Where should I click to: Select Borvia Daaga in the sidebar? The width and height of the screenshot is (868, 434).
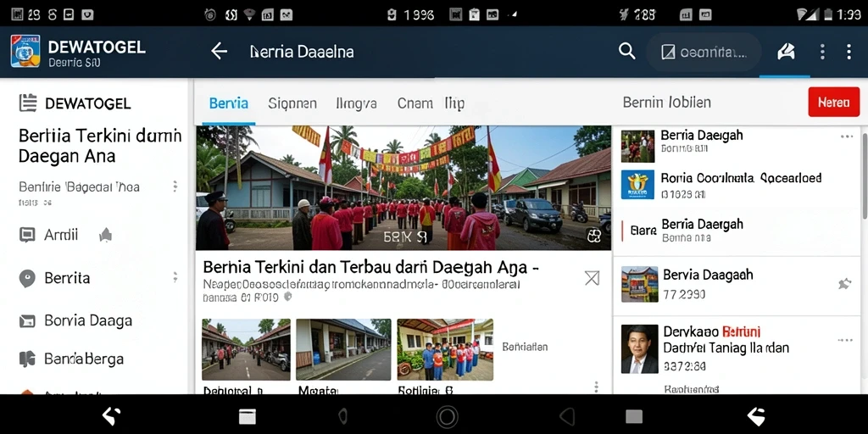88,320
